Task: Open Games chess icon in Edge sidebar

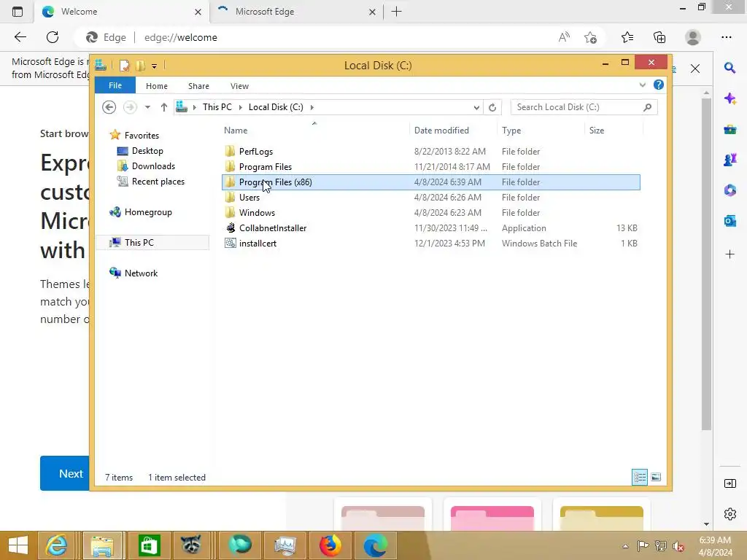Action: tap(729, 160)
